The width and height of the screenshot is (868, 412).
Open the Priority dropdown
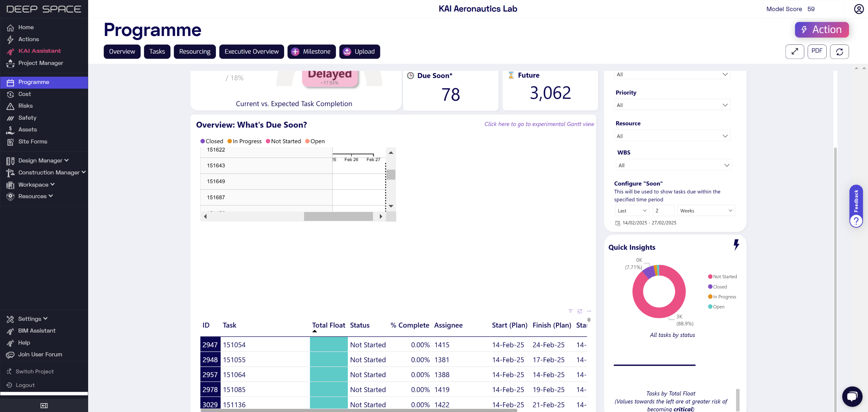click(x=672, y=105)
